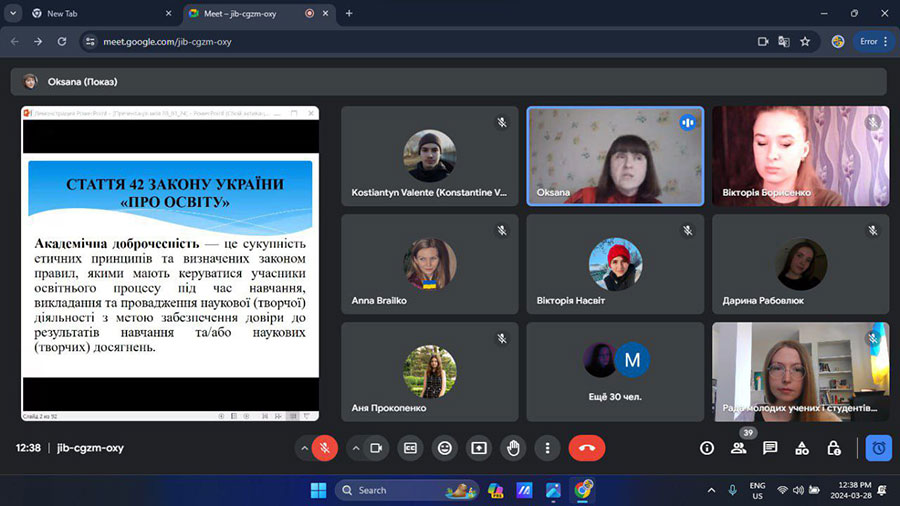Open more options menu in Meet

coord(548,448)
